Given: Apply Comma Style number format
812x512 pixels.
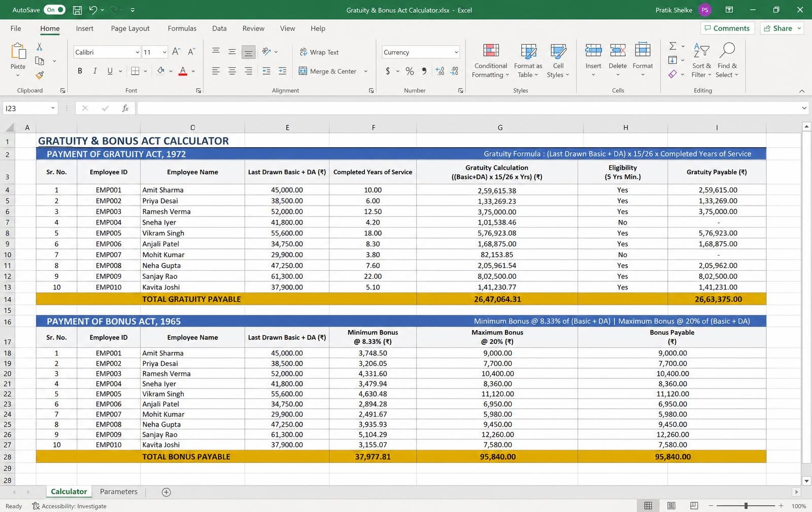Looking at the screenshot, I should (424, 71).
